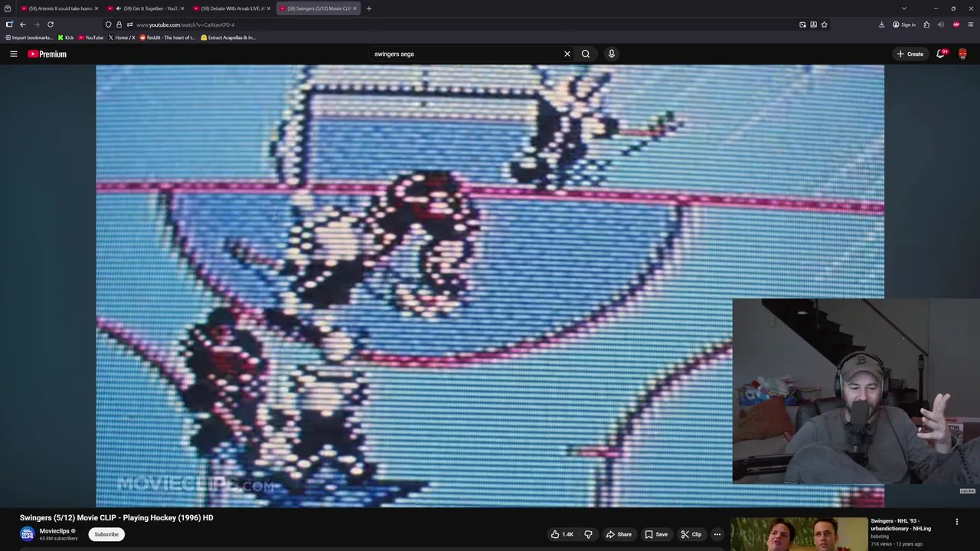Go to YouTube Premium home logo

click(x=47, y=54)
